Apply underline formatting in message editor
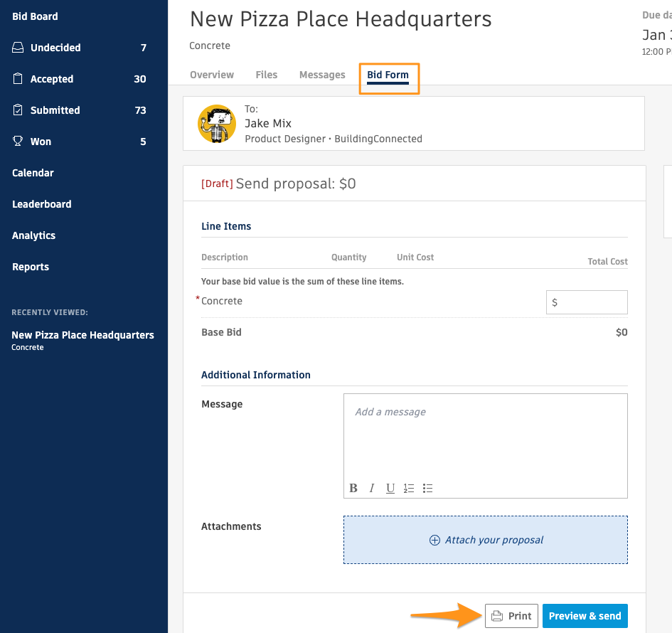The image size is (672, 633). point(390,488)
